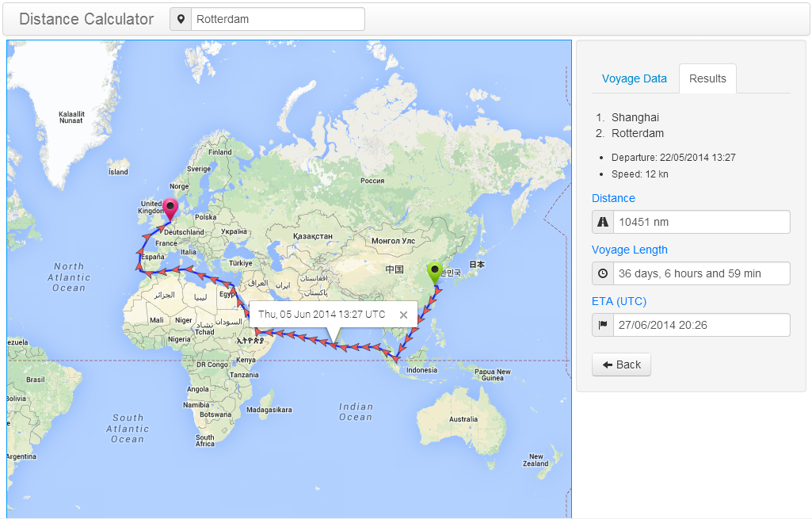Screen dimensions: 812x519
Task: Select the 10451 nm distance field
Action: coord(702,222)
